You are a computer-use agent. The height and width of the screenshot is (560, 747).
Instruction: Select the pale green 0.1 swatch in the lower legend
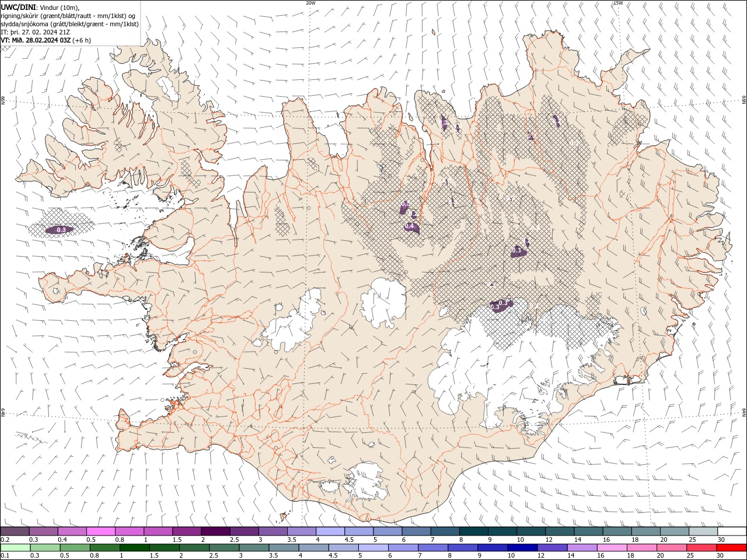click(x=15, y=548)
